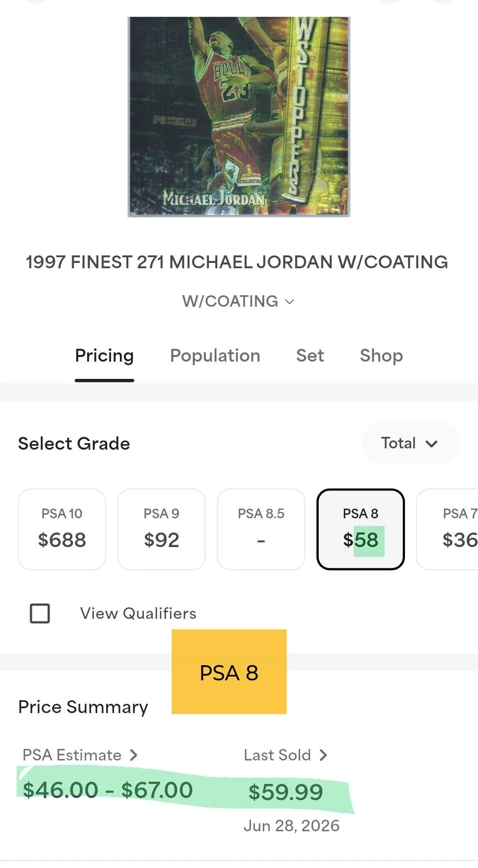Click the W/COATING down-chevron icon
The width and height of the screenshot is (478, 868).
click(x=289, y=302)
